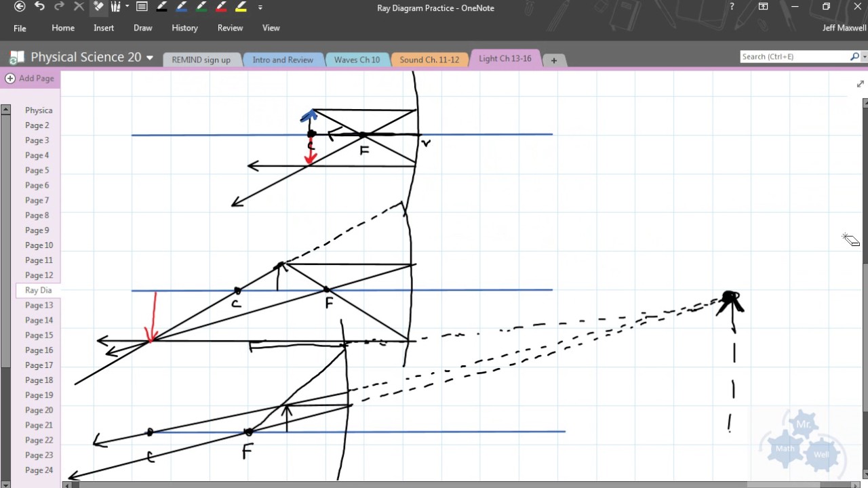The width and height of the screenshot is (868, 488).
Task: Expand the pens gallery dropdown arrow
Action: coord(127,7)
